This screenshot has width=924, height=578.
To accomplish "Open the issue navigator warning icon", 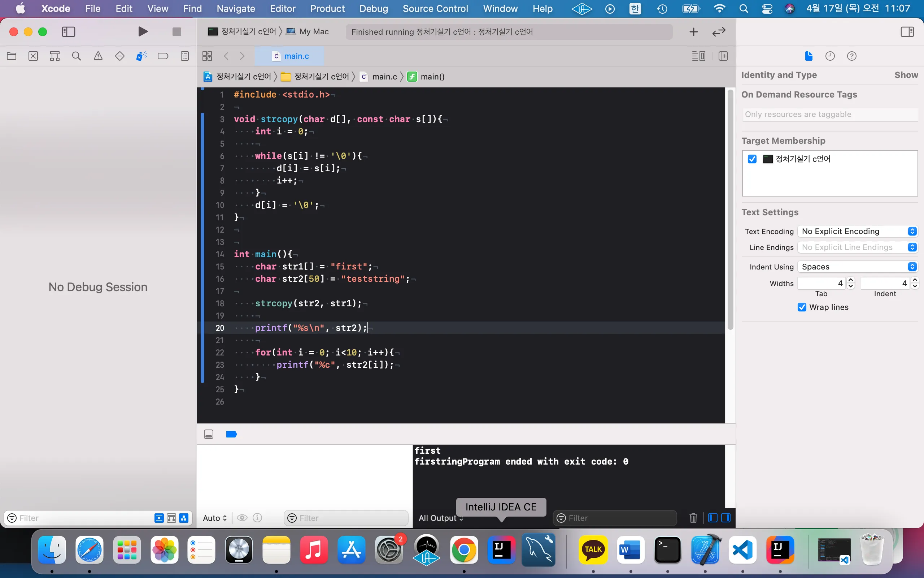I will point(98,56).
